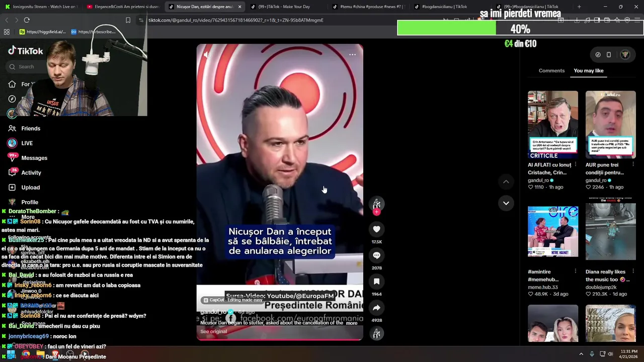The height and width of the screenshot is (362, 644).
Task: Open the spinning sound disc under share
Action: (x=376, y=333)
